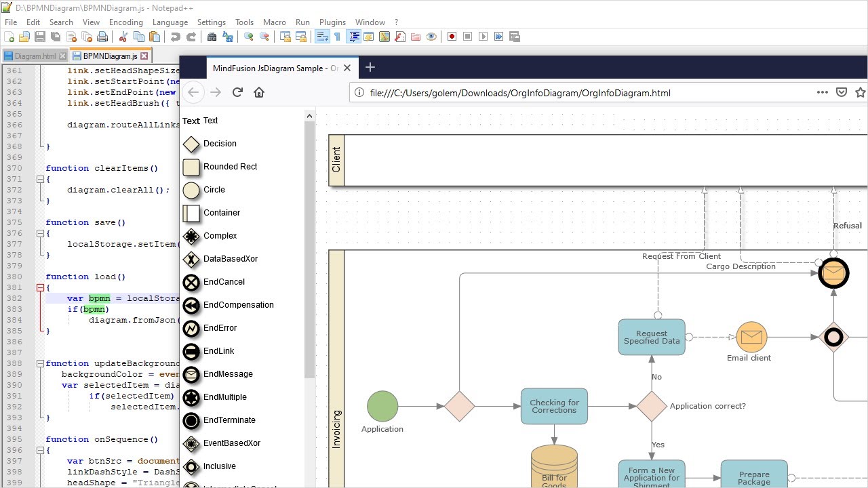This screenshot has width=868, height=488.
Task: Select the EndMessage shape
Action: click(x=218, y=374)
